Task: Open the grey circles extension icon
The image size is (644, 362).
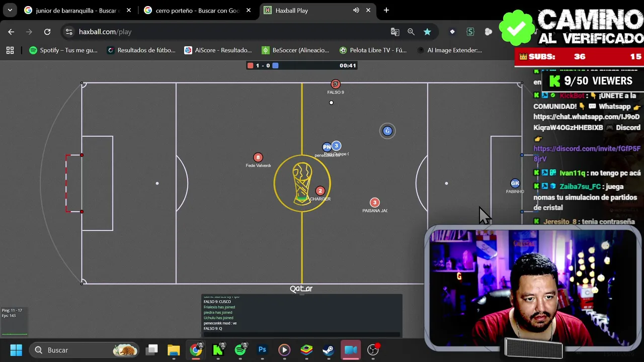Action: point(488,32)
